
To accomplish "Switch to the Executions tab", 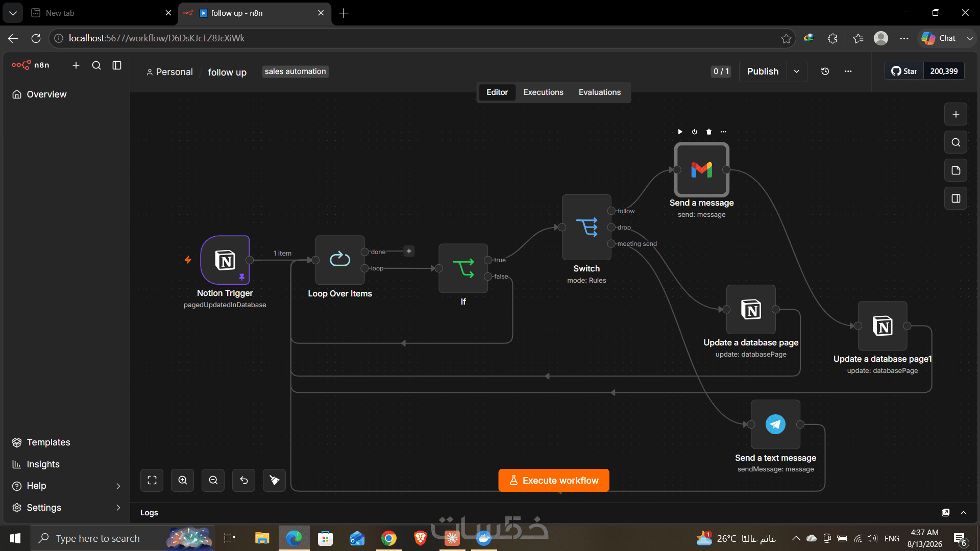I will pos(543,92).
